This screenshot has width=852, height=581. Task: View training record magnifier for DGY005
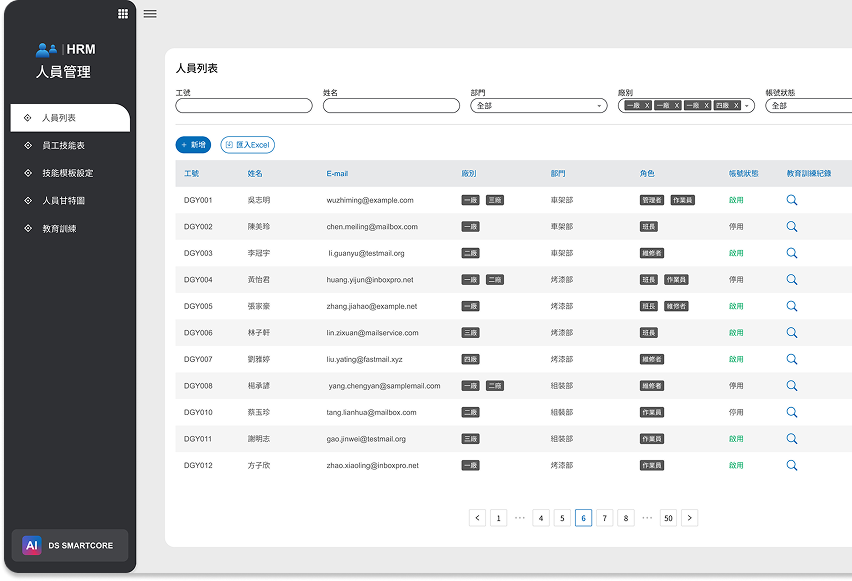792,306
